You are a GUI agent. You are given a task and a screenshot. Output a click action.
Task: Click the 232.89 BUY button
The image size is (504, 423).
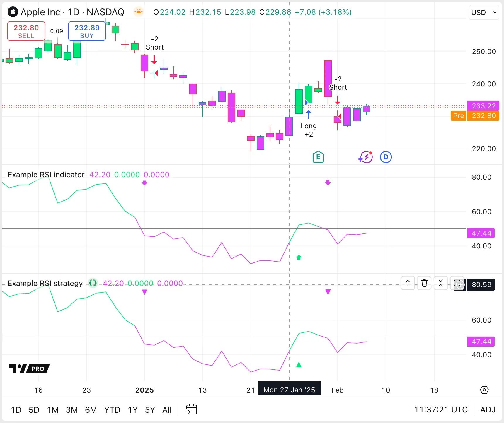[x=87, y=31]
